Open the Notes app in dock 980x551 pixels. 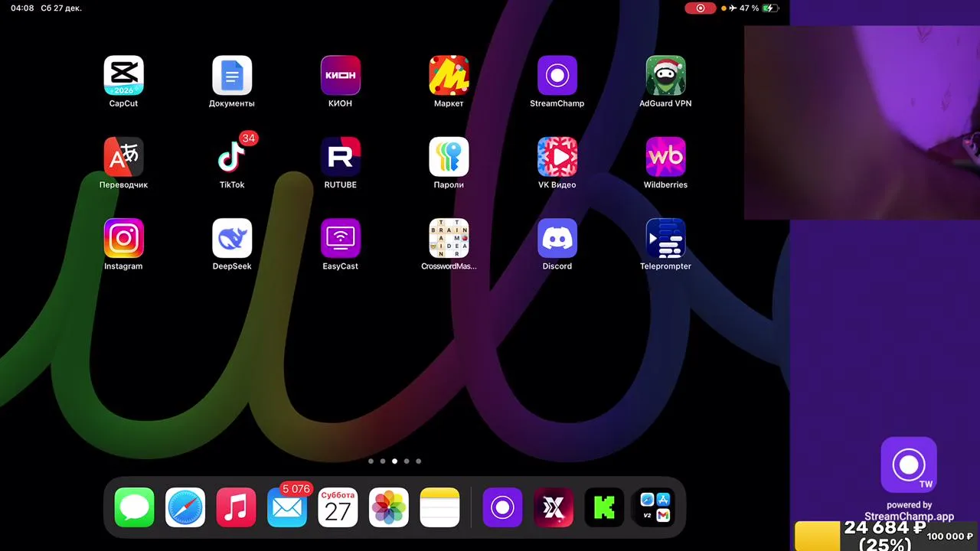point(439,507)
